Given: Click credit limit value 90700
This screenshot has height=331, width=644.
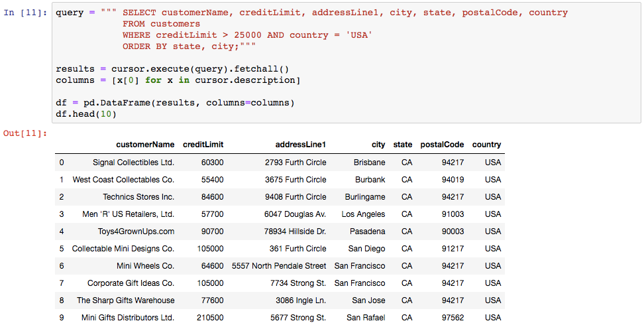Looking at the screenshot, I should coord(212,232).
